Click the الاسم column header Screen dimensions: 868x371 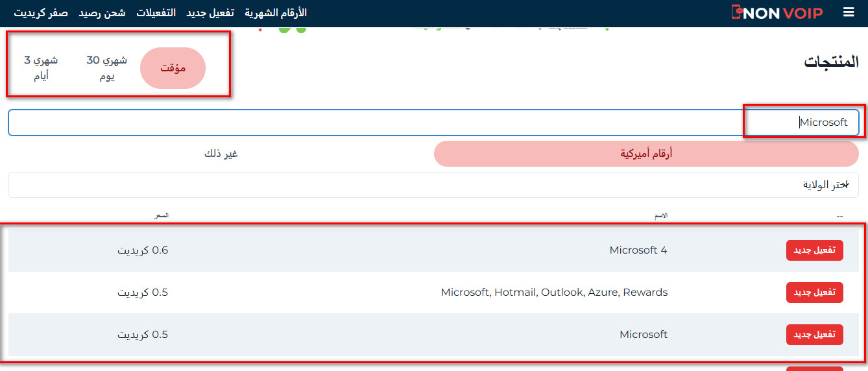(x=660, y=215)
